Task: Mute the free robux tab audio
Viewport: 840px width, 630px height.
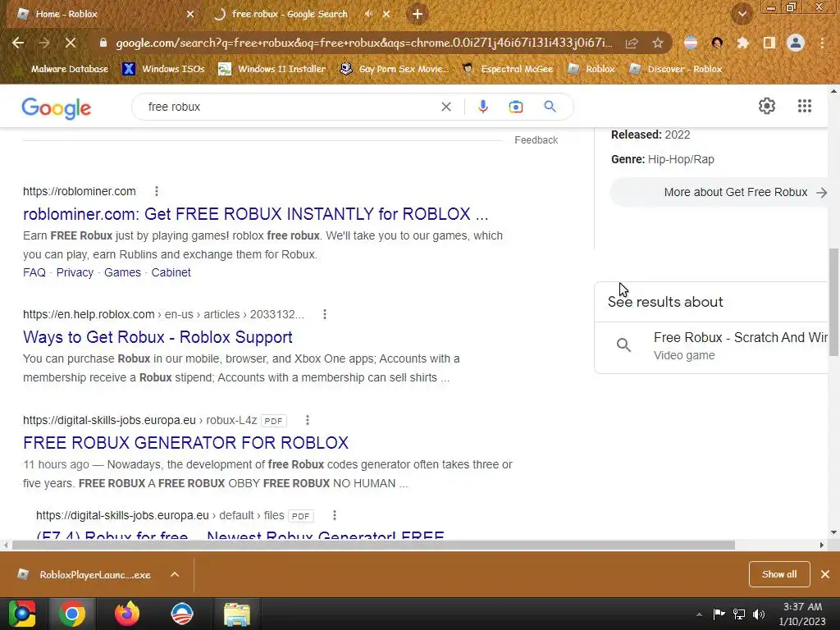Action: click(368, 15)
